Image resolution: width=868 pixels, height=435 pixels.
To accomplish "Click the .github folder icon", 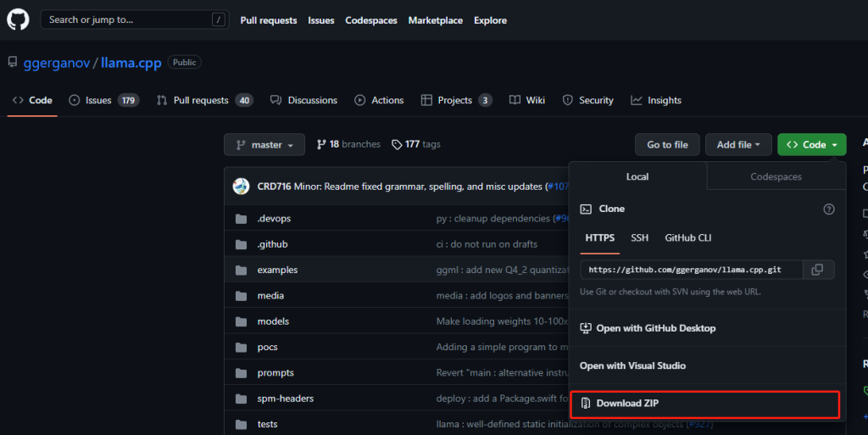I will [x=241, y=244].
